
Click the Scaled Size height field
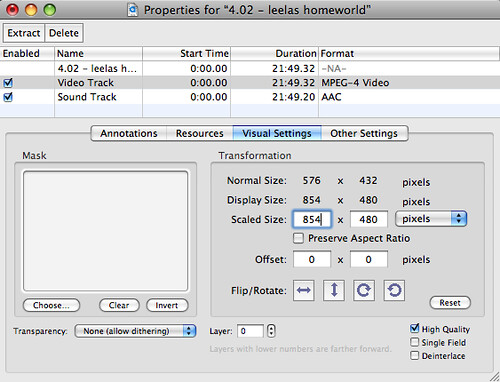369,219
